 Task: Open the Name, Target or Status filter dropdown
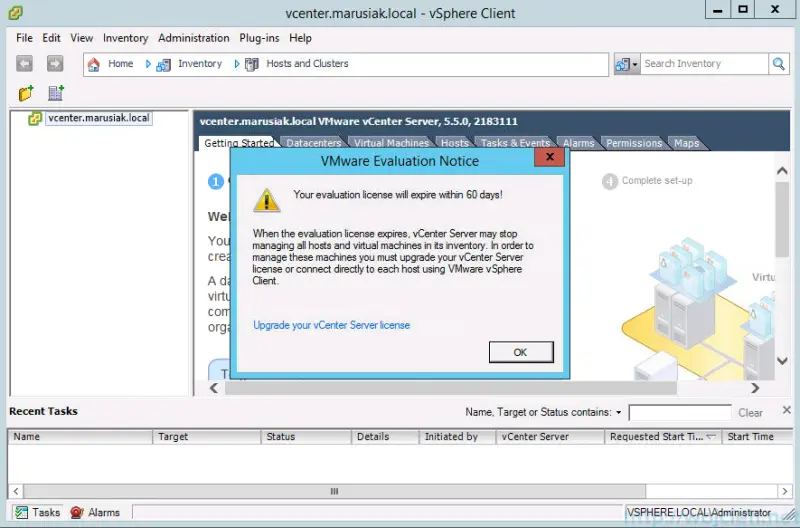(618, 412)
